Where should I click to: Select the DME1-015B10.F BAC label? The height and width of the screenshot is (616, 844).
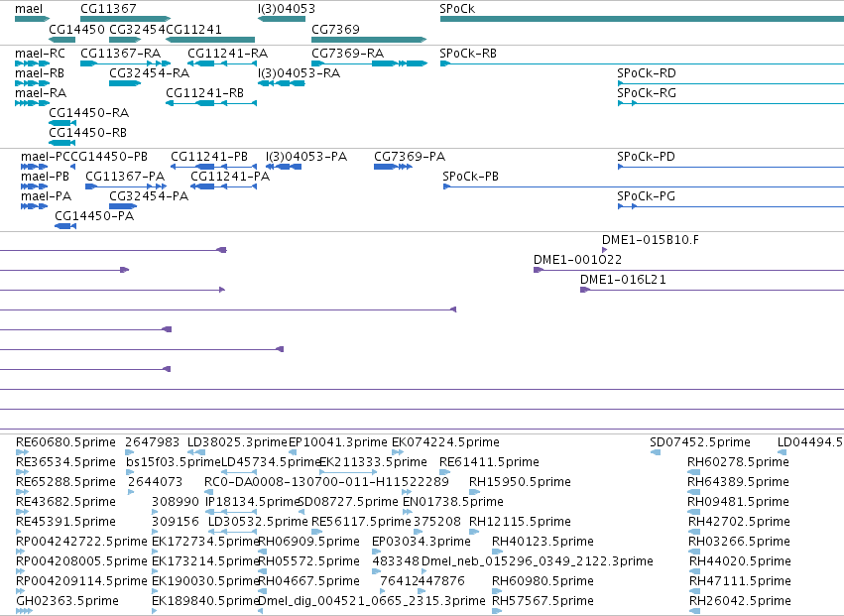651,240
